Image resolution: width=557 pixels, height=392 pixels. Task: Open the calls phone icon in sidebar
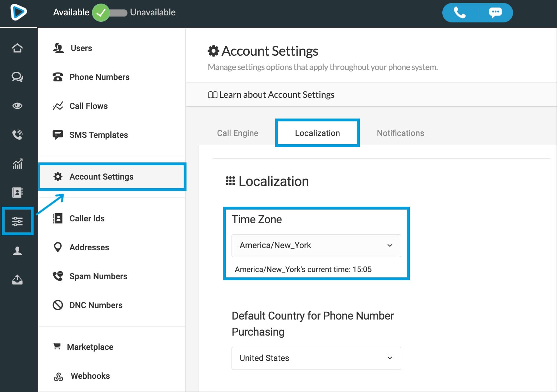[17, 135]
